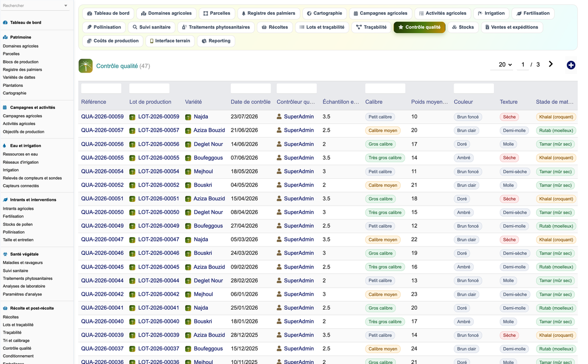Open sidebar link Analyses de laboratoire

tap(24, 286)
